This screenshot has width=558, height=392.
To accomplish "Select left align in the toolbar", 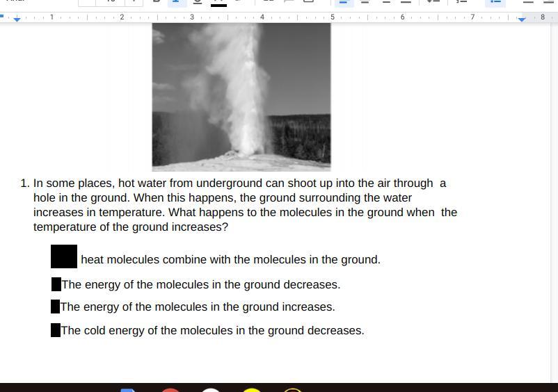I will tap(344, 2).
